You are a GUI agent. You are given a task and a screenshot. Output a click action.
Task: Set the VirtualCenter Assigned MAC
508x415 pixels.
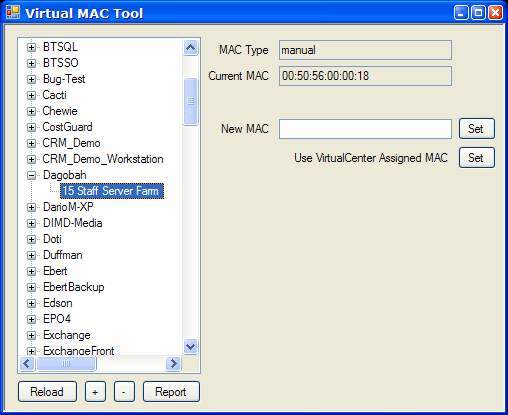click(476, 157)
